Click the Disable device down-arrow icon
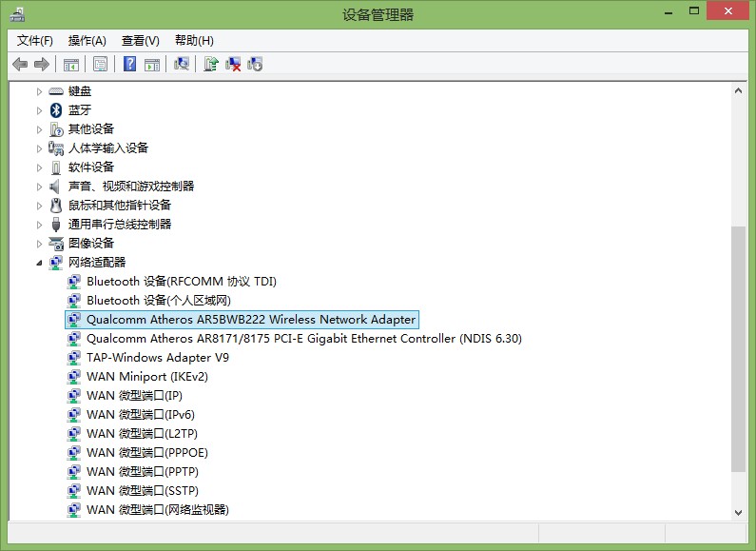This screenshot has height=551, width=756. (x=255, y=64)
